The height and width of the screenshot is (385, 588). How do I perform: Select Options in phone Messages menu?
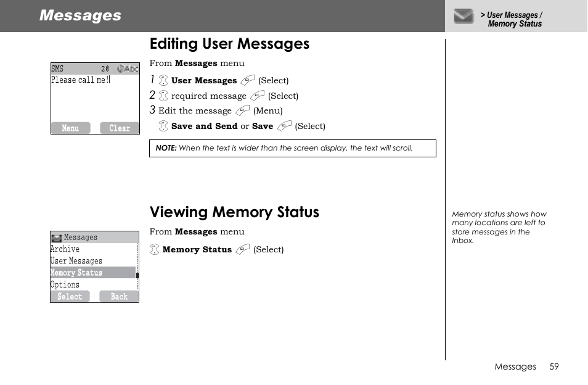(x=93, y=284)
